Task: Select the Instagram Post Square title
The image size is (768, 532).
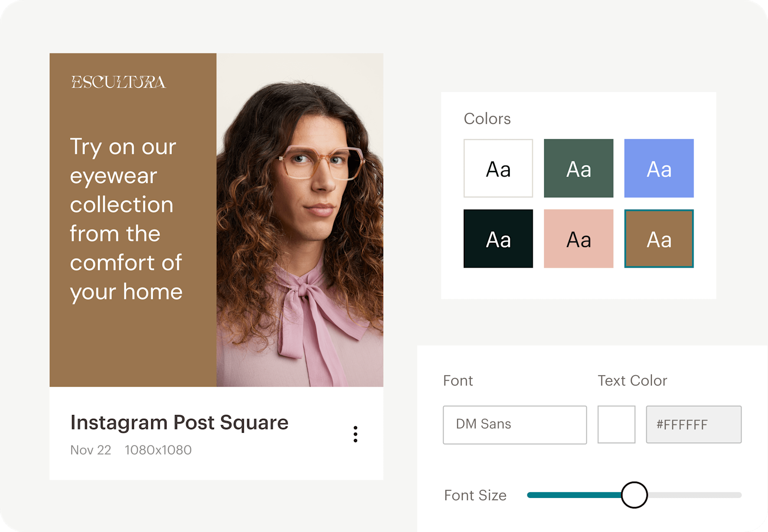Action: click(x=179, y=423)
